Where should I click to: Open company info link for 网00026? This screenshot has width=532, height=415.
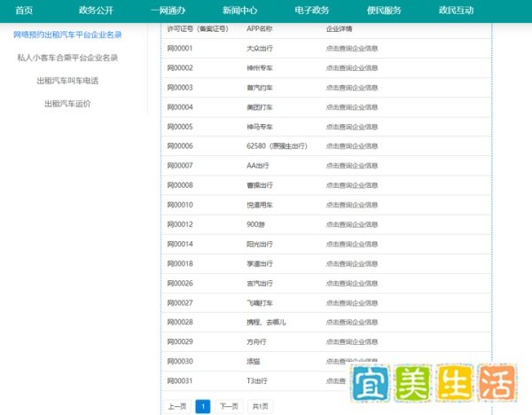coord(352,284)
